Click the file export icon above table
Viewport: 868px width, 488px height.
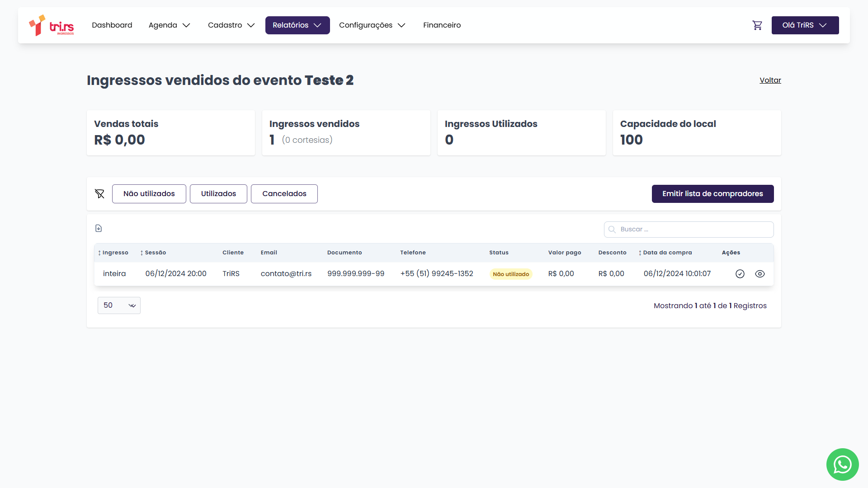99,229
